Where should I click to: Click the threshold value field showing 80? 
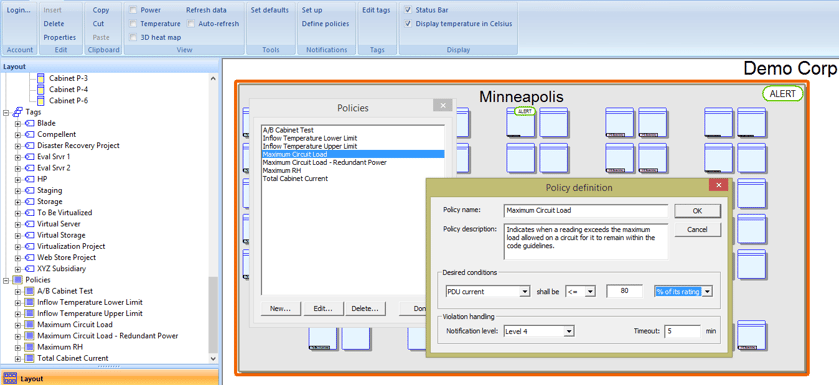624,291
